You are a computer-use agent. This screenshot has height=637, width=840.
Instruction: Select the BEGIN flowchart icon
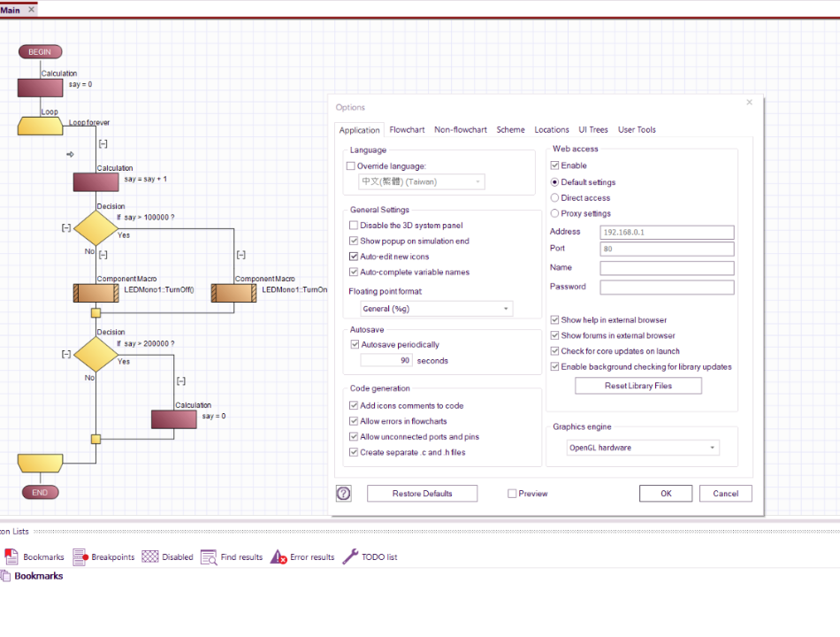pos(40,52)
